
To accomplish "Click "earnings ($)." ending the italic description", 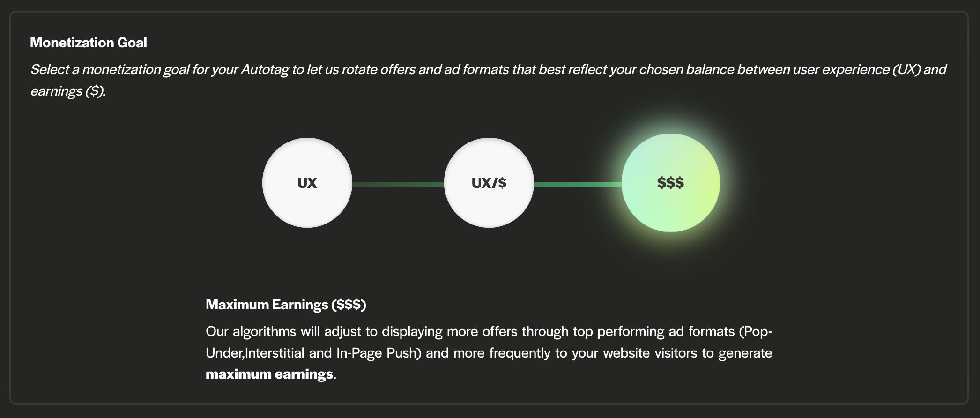I will 68,91.
